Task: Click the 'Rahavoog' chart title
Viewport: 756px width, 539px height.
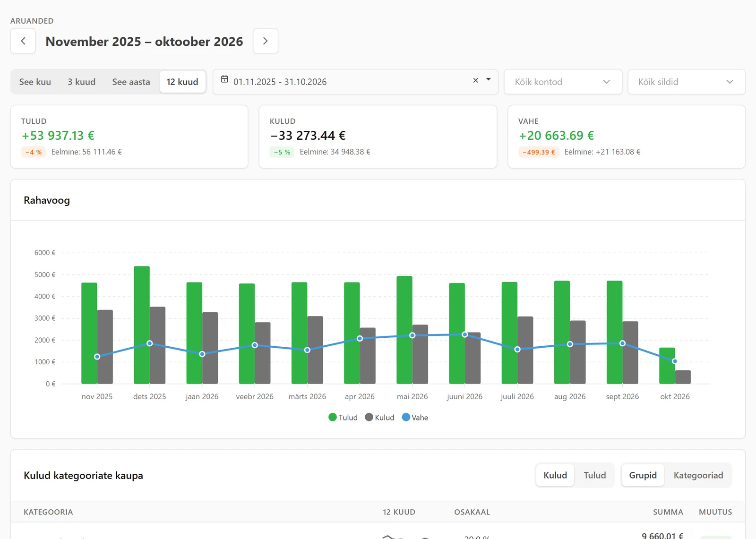Action: [47, 200]
